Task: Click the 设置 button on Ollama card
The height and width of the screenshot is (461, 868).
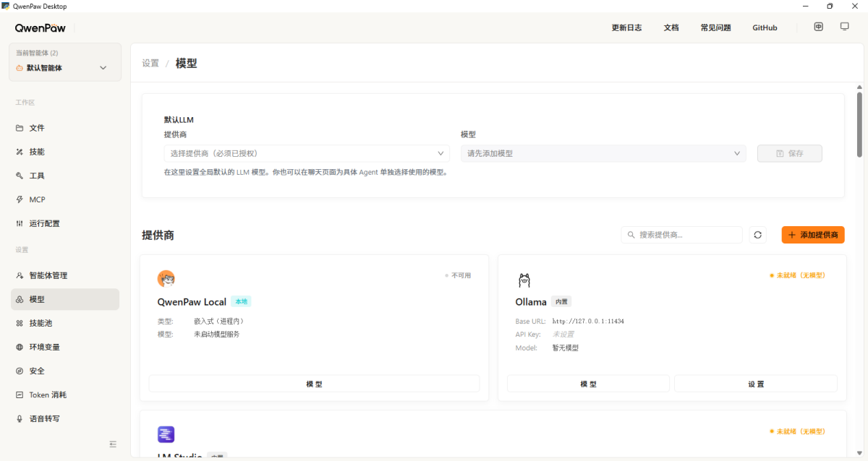Action: click(755, 384)
